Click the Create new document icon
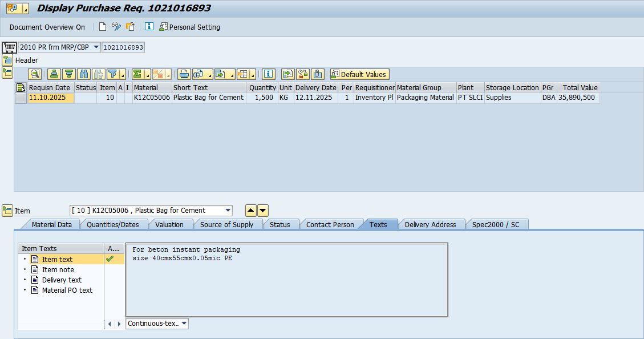This screenshot has width=644, height=339. [103, 27]
